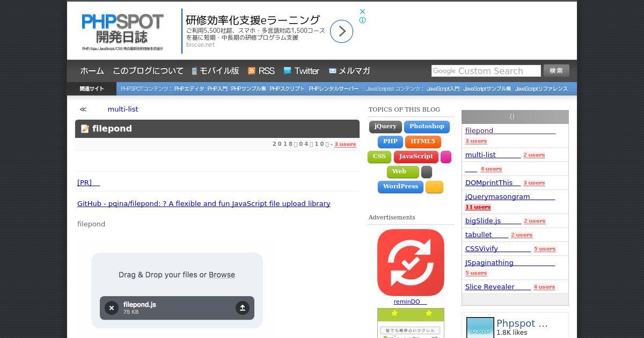This screenshot has width=644, height=338.
Task: Open tabullet in sidebar list
Action: (x=486, y=234)
